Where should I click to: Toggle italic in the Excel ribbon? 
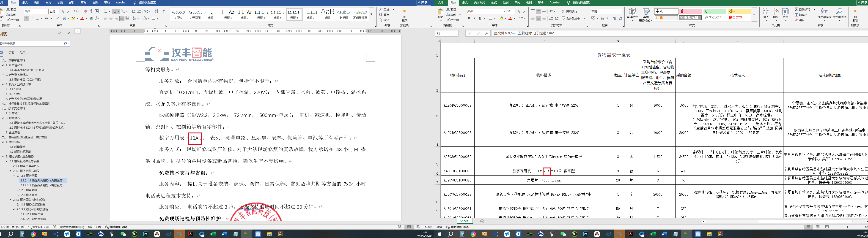click(x=474, y=19)
